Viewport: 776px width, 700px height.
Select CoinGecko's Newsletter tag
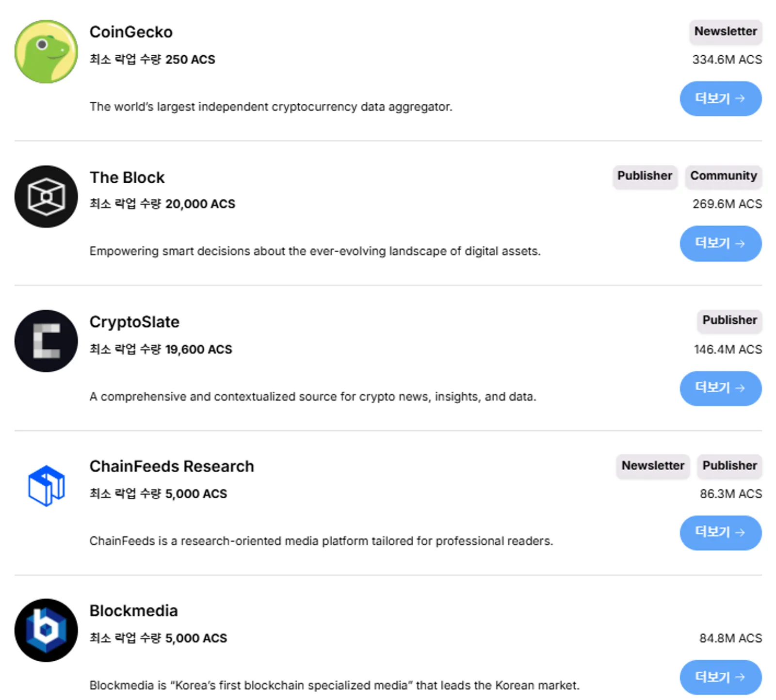726,32
